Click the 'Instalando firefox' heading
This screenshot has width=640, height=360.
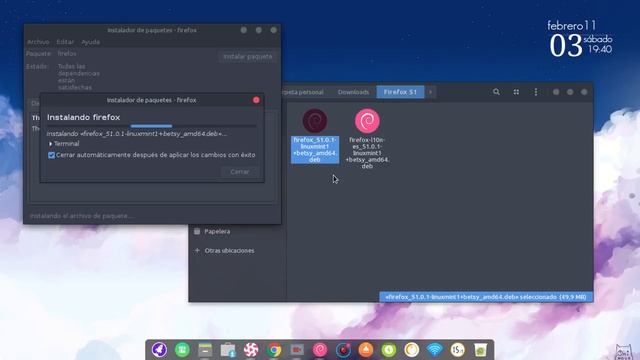point(83,118)
